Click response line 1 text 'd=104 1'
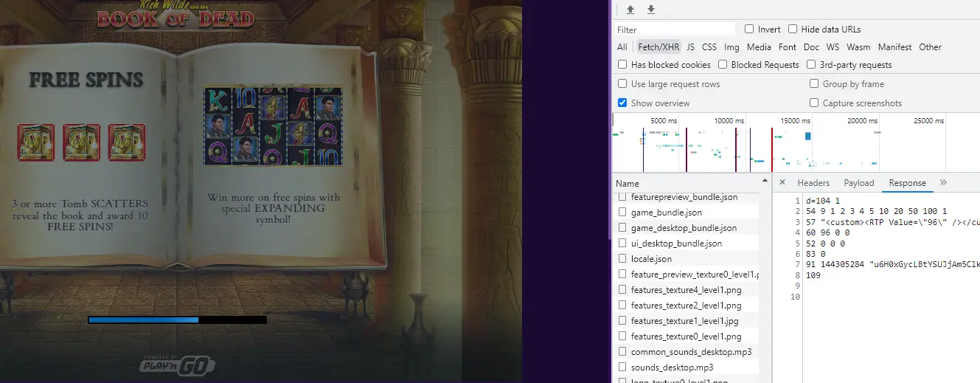 click(823, 201)
